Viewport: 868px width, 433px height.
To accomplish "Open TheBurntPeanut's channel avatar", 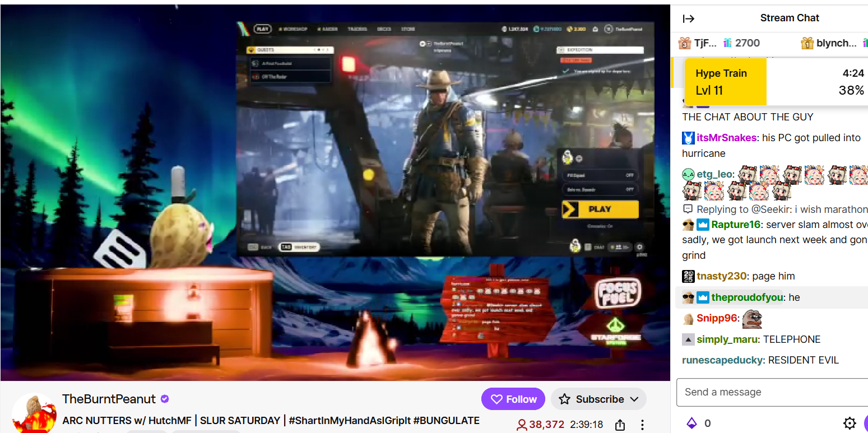I will pos(34,413).
